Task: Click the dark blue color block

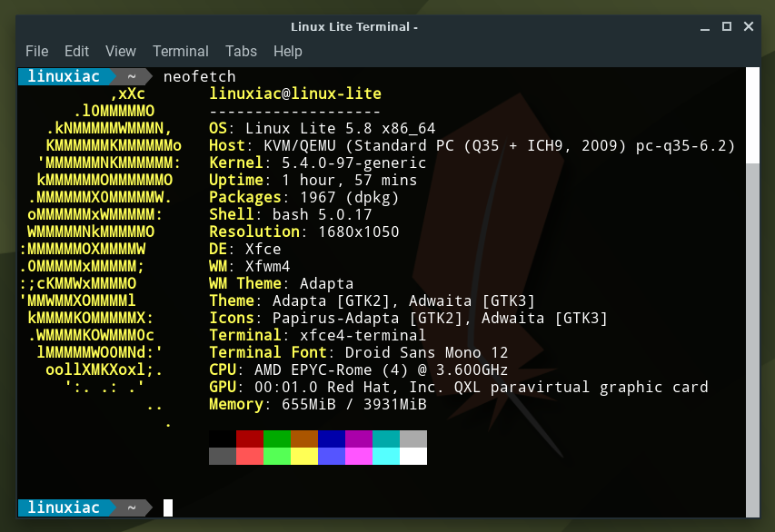Action: tap(331, 438)
